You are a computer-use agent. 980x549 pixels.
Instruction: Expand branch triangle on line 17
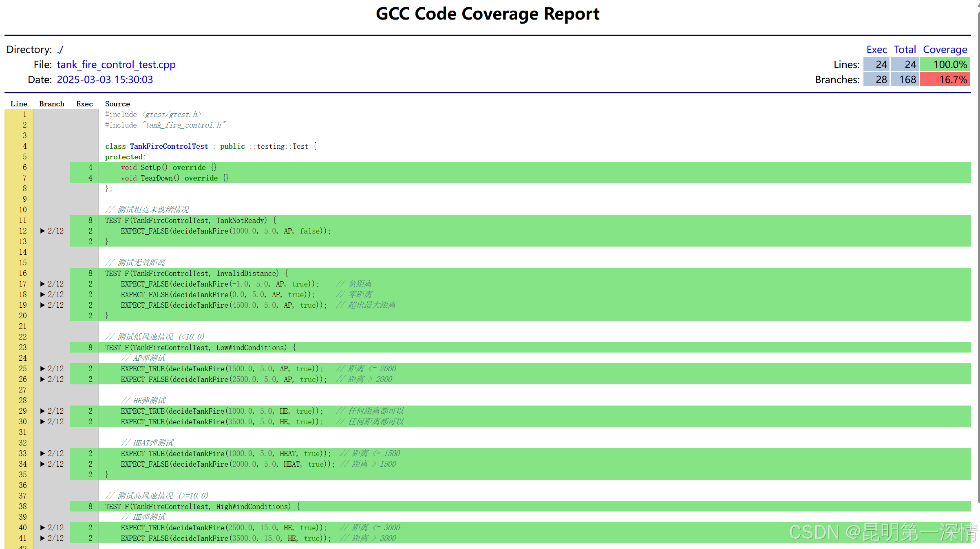click(42, 284)
